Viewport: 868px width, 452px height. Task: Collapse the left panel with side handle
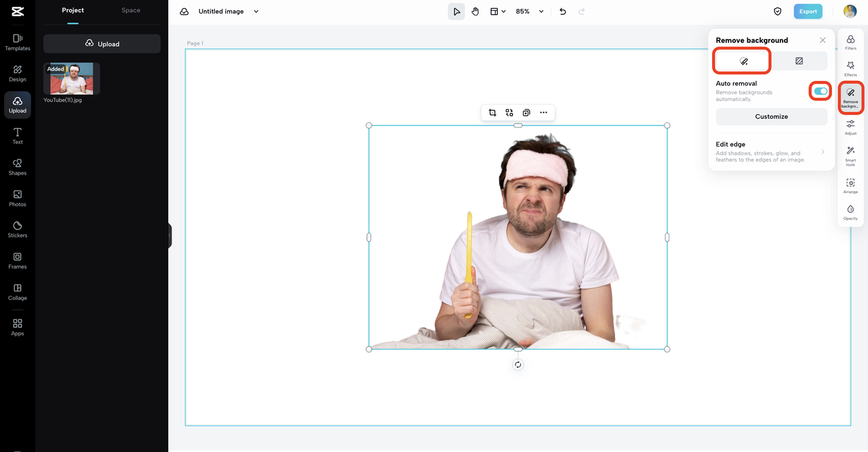(170, 236)
